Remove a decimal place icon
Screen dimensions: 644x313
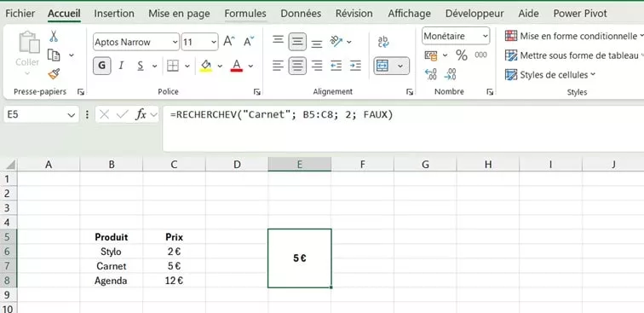pos(450,74)
